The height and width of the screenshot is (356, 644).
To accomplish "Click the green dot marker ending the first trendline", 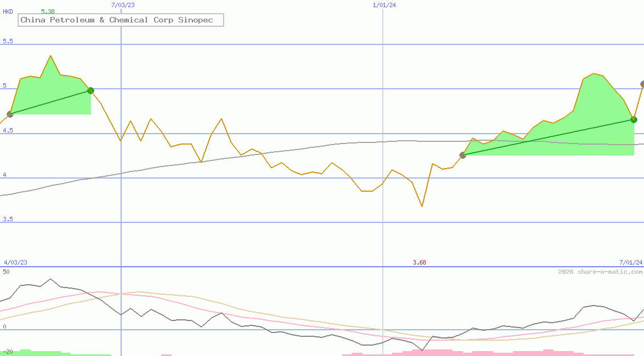I will (90, 90).
